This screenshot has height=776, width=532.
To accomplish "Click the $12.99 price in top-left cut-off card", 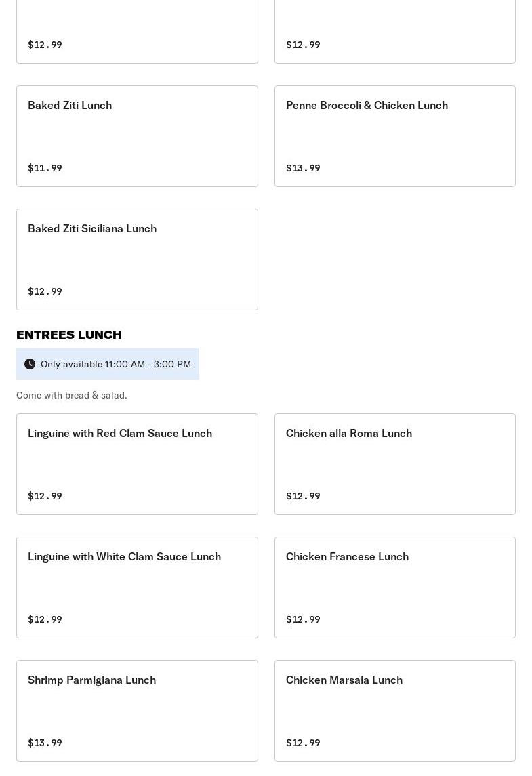I will [45, 45].
